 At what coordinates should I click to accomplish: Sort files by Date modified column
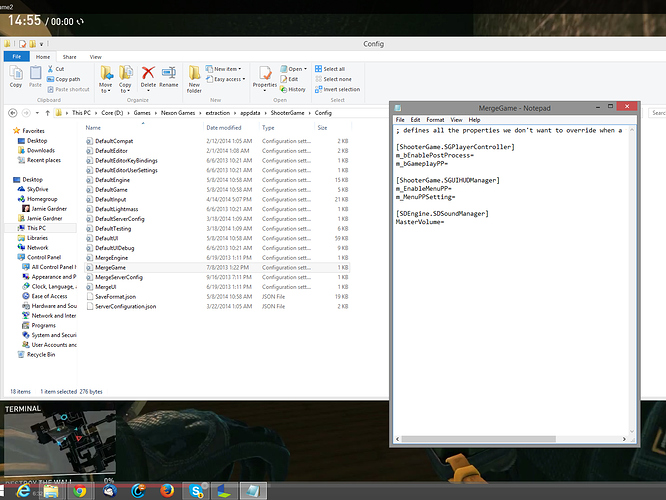tap(224, 128)
